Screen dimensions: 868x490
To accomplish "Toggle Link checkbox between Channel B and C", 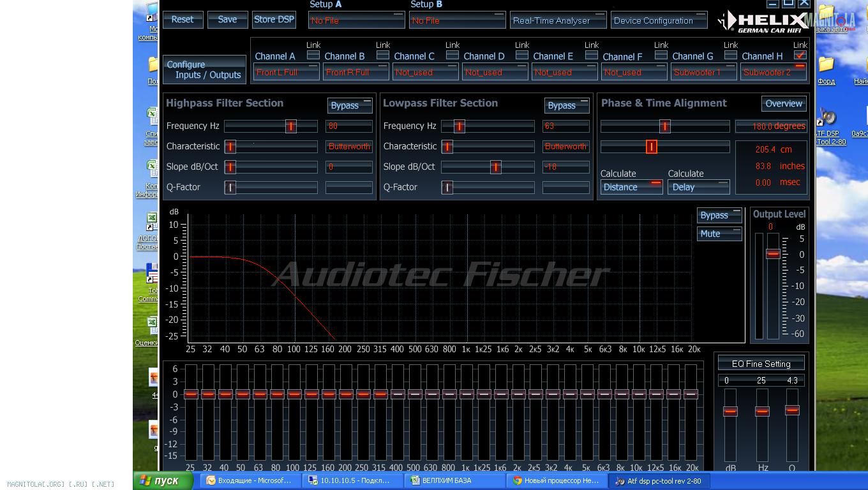I will click(x=383, y=55).
